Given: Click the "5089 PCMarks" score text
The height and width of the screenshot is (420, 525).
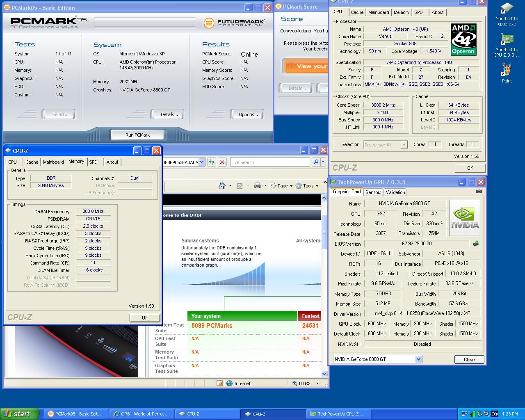Looking at the screenshot, I should click(212, 326).
